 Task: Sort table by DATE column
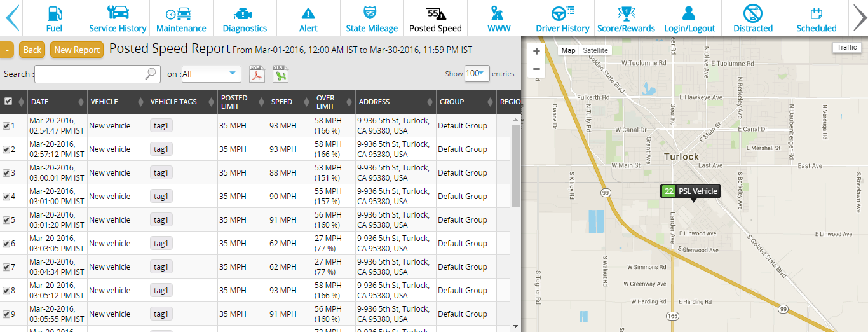click(57, 102)
